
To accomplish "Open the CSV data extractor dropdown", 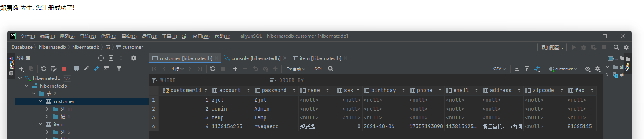I will click(x=499, y=69).
